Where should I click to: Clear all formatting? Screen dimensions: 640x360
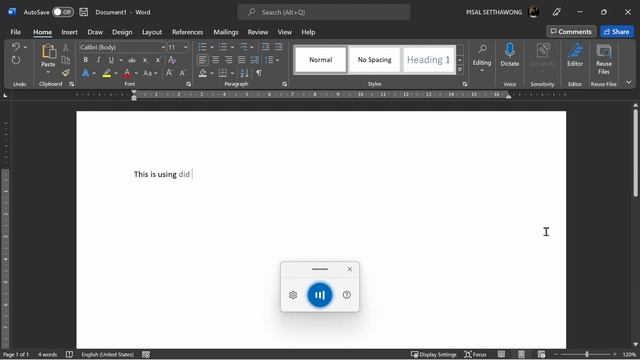tap(172, 60)
